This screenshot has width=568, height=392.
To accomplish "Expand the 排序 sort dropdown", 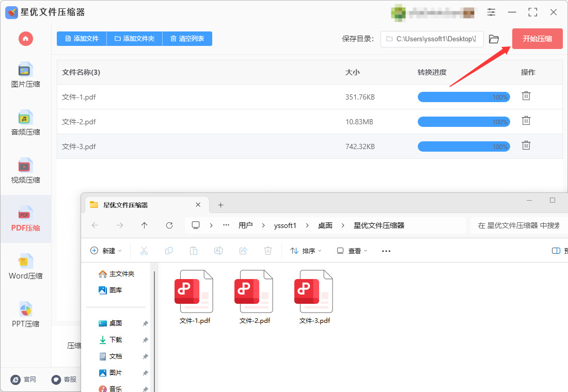I will [x=306, y=251].
